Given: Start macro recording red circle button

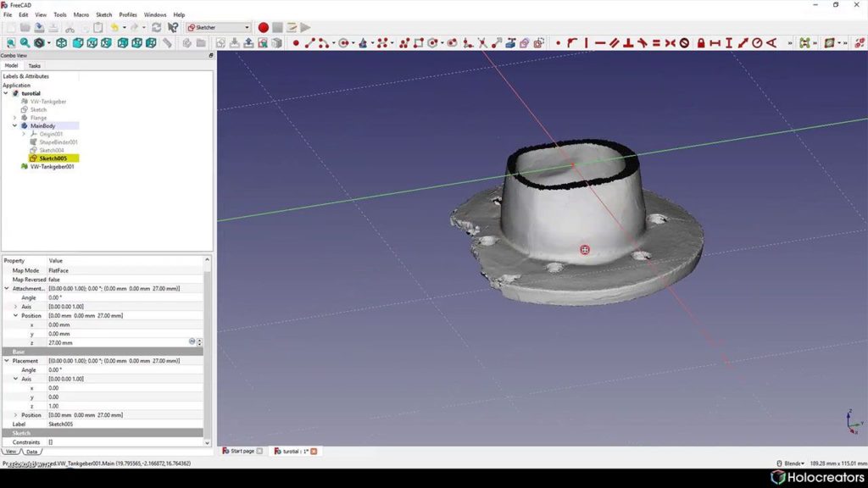Looking at the screenshot, I should 264,28.
